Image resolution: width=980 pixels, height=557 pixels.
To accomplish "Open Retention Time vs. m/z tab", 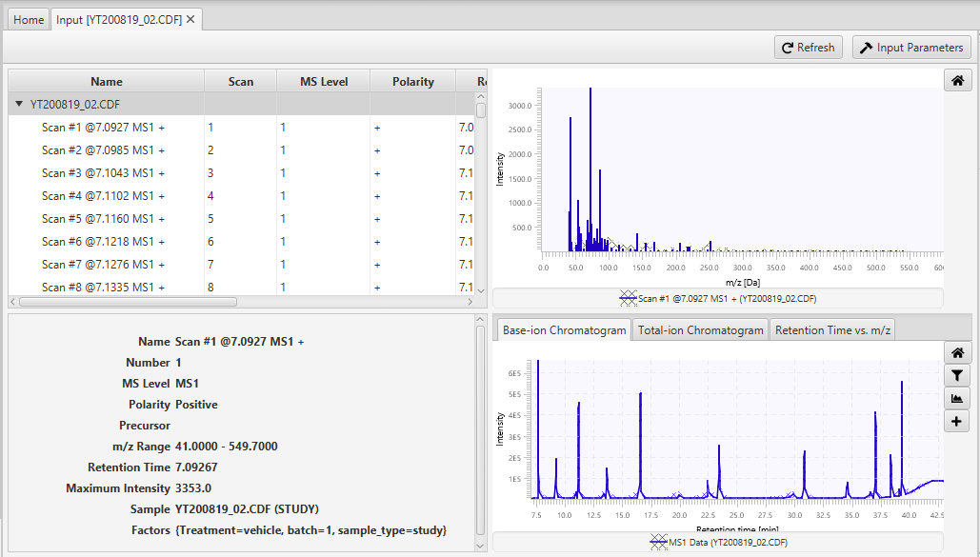I will click(x=832, y=330).
